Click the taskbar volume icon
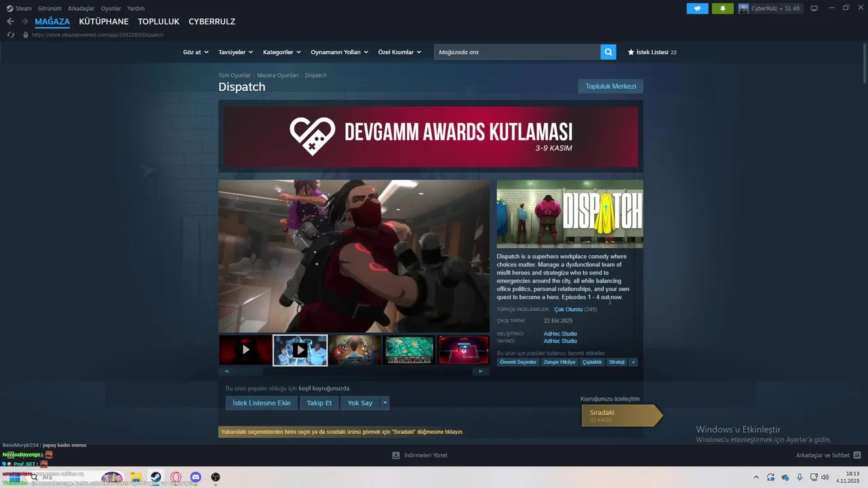This screenshot has height=488, width=868. [825, 477]
